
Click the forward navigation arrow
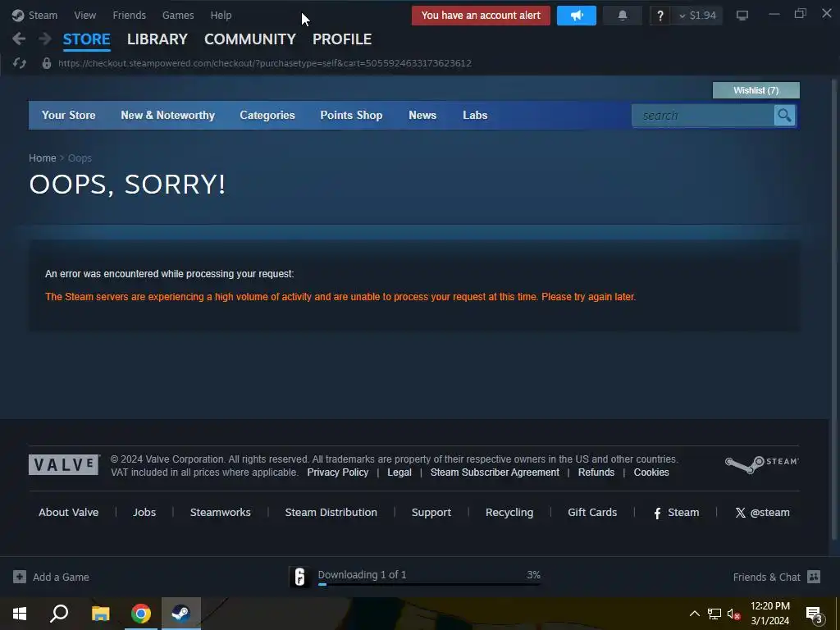point(45,39)
